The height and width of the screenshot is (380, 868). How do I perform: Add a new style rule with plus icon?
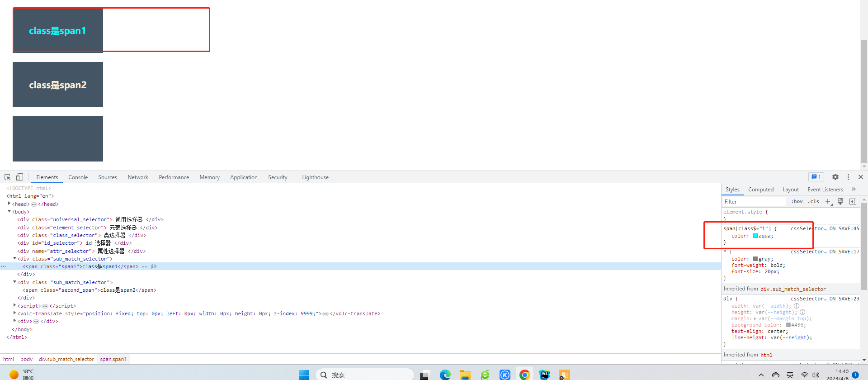[828, 201]
